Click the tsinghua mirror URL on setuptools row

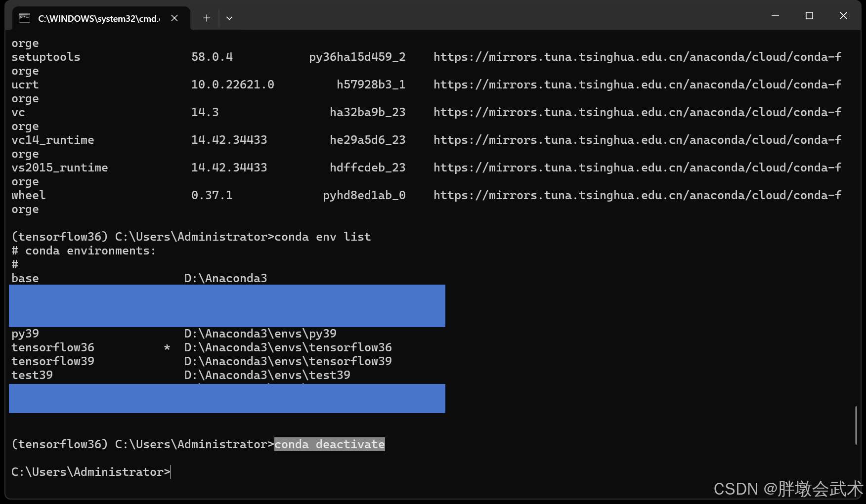tap(638, 57)
